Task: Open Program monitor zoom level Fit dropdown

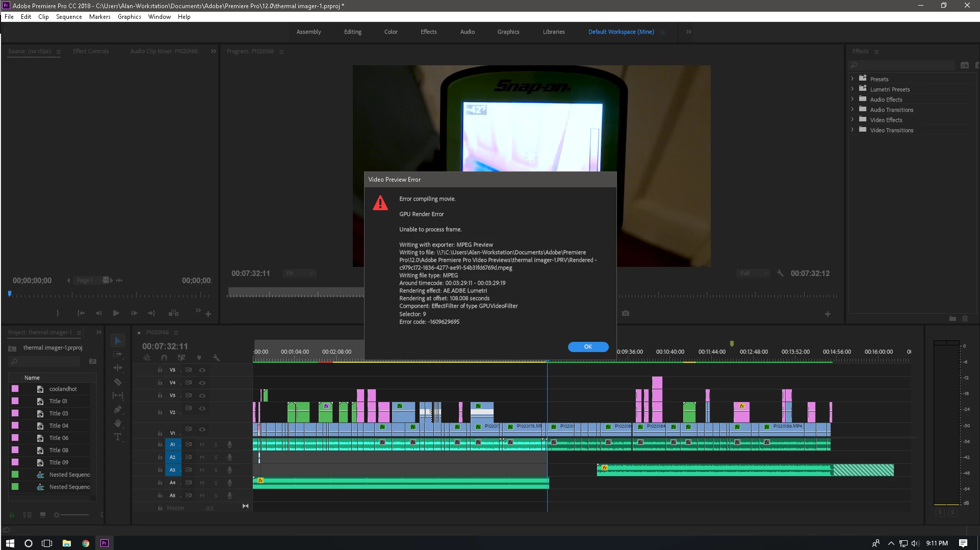Action: point(300,273)
